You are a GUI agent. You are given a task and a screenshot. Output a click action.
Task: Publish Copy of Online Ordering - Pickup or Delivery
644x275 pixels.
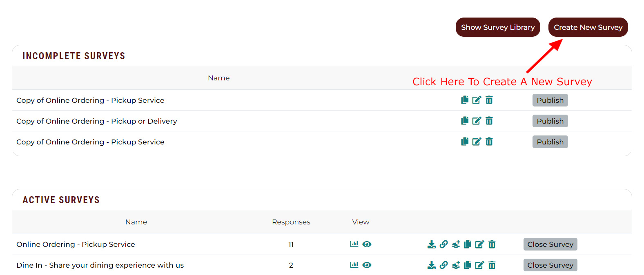[x=550, y=121]
